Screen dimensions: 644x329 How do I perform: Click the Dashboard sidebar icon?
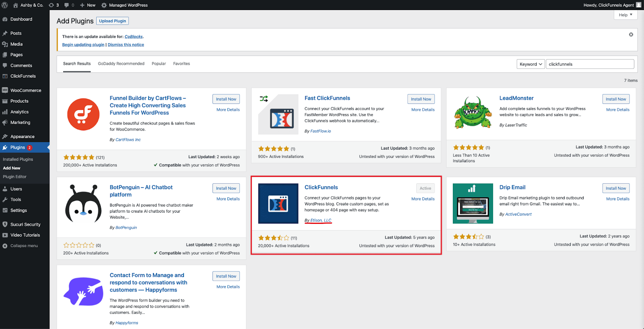(x=5, y=19)
